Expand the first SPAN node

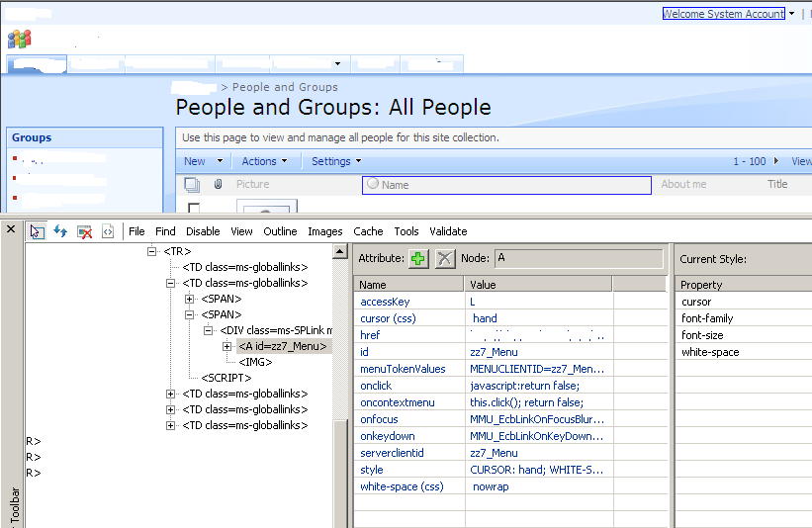pos(190,299)
